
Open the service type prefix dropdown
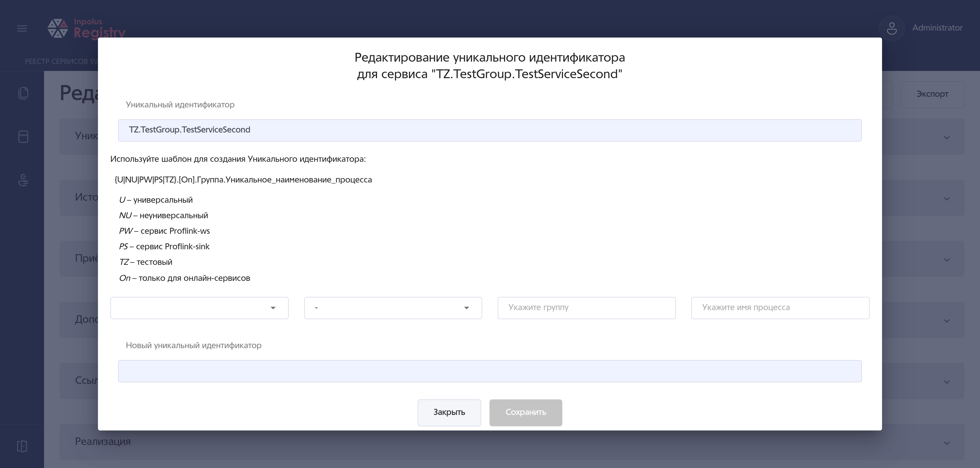click(199, 308)
